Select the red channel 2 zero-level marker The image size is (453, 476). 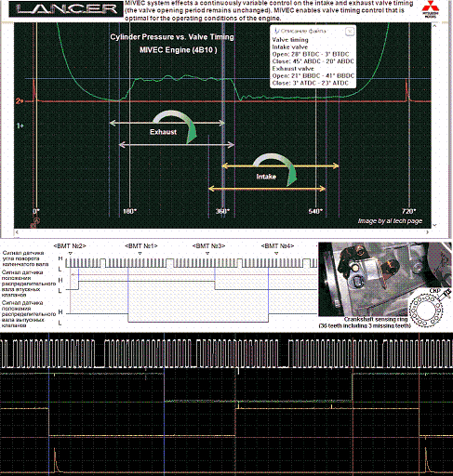coord(20,101)
